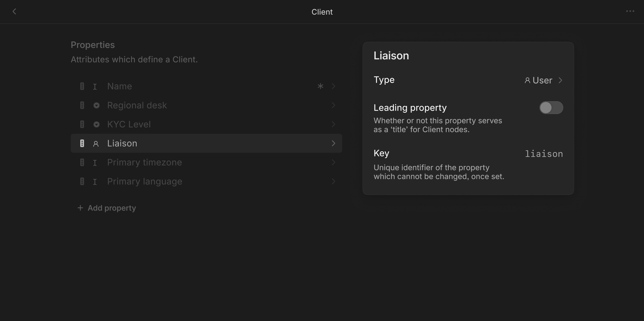Click the drag handle beside Regional desk
This screenshot has height=321, width=644.
(x=82, y=105)
